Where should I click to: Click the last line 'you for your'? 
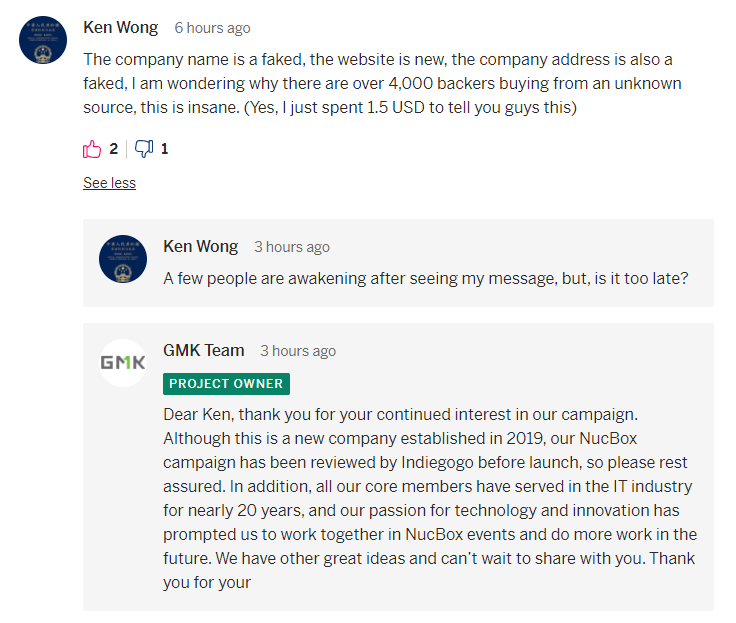coord(207,582)
